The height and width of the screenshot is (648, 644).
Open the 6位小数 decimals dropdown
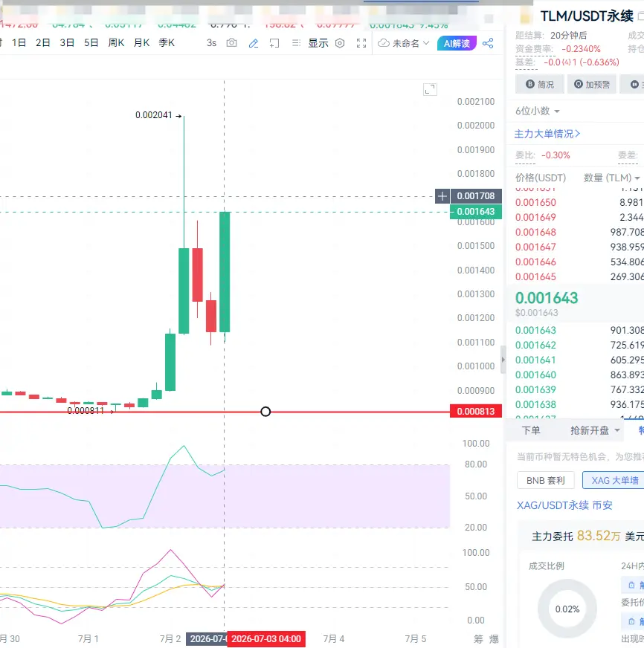click(538, 111)
